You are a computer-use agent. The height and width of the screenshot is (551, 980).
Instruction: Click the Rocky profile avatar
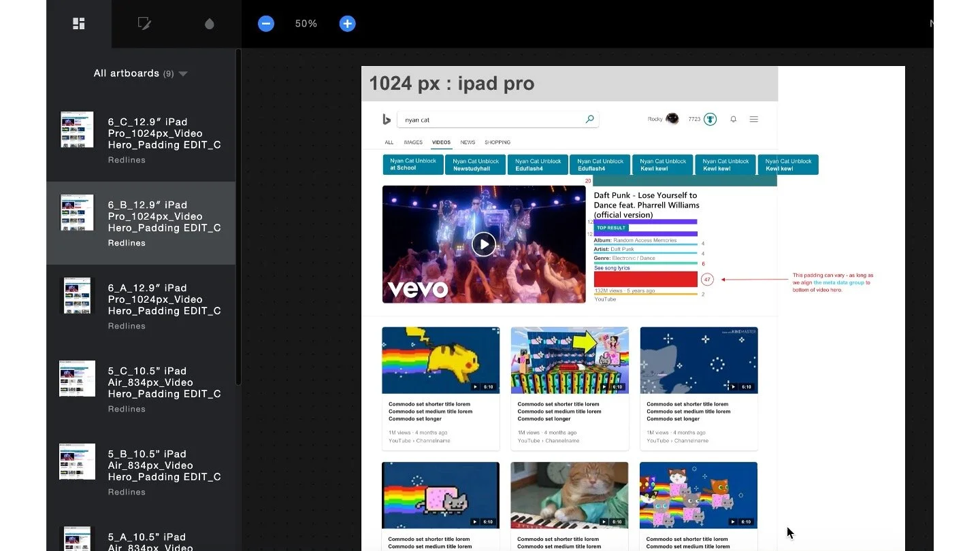pyautogui.click(x=672, y=119)
